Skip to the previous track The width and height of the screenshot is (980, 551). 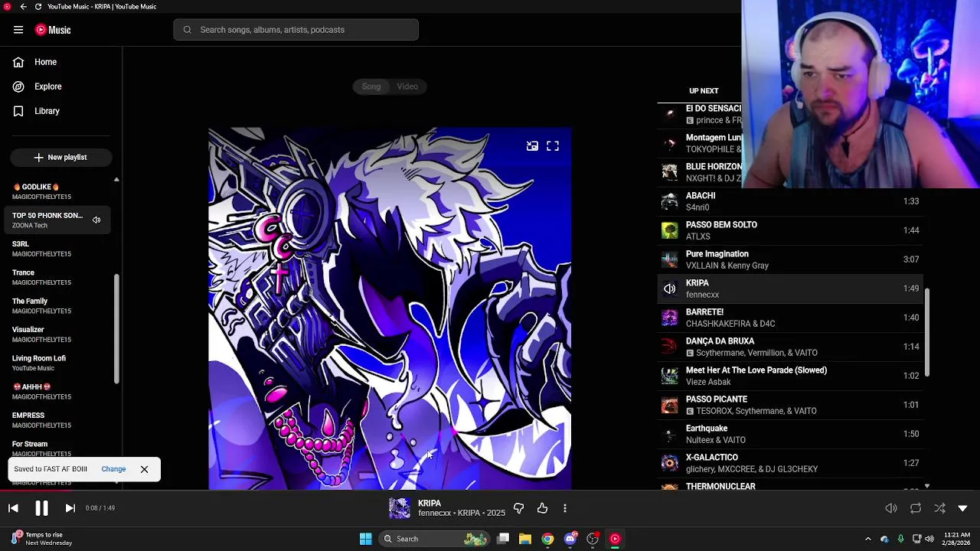pyautogui.click(x=13, y=508)
